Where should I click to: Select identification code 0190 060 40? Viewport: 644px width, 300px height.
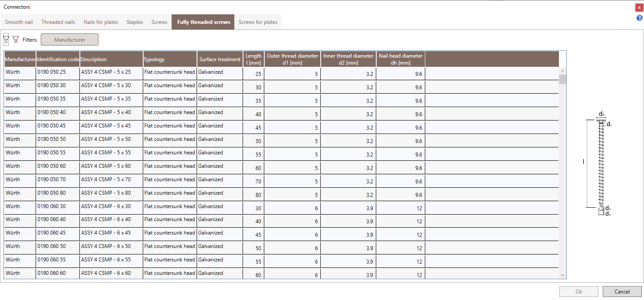tap(52, 219)
